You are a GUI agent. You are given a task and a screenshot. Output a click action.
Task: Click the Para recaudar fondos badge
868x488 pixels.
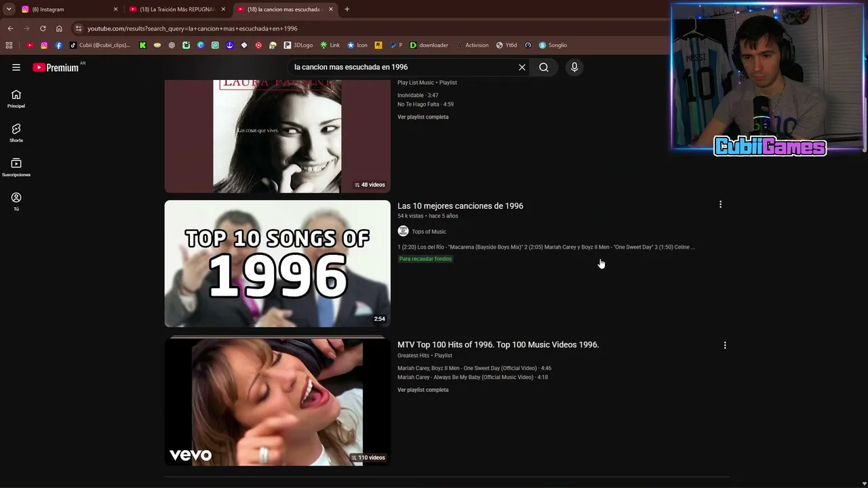pyautogui.click(x=425, y=259)
